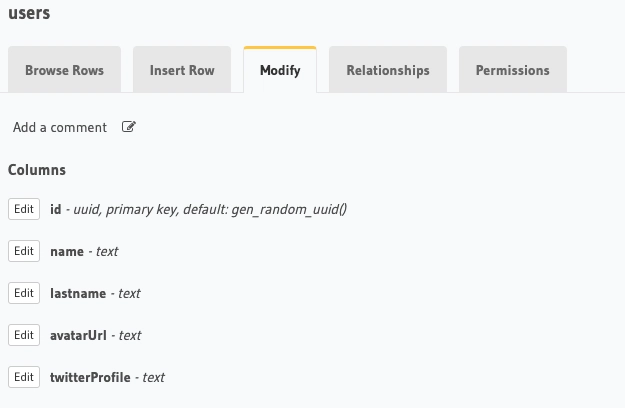Image resolution: width=625 pixels, height=408 pixels.
Task: Click the lastname column label
Action: coord(79,293)
